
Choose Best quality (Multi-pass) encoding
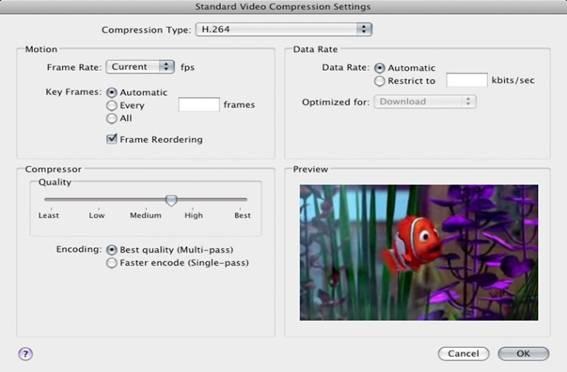(x=112, y=250)
